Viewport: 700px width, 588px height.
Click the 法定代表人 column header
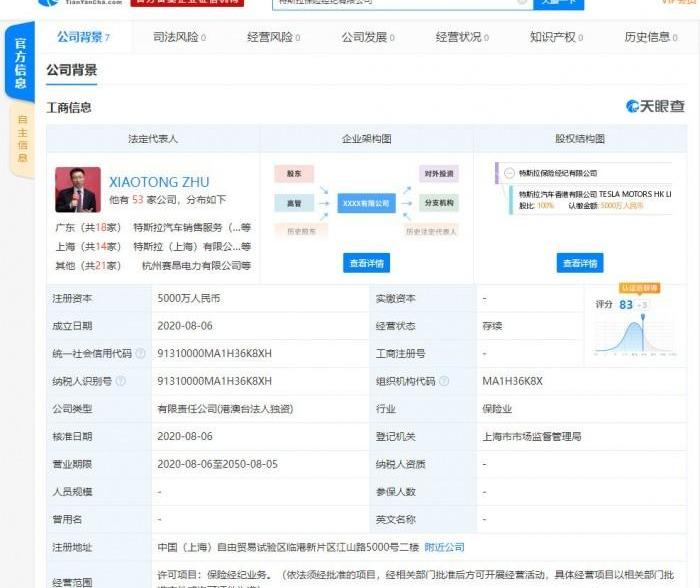coord(153,139)
